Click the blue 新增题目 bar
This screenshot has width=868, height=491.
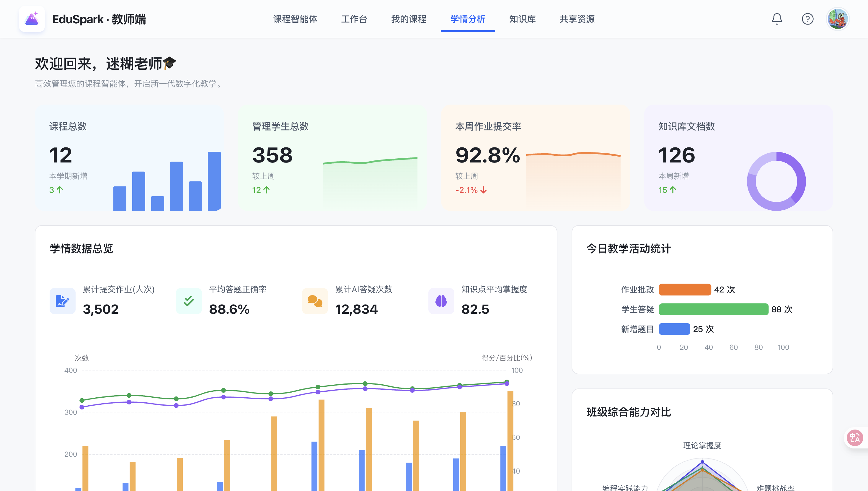tap(674, 329)
